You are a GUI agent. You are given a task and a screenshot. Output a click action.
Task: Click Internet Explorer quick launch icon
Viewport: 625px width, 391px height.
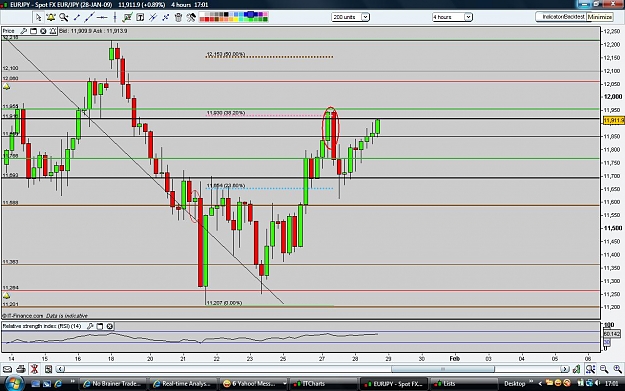58,384
